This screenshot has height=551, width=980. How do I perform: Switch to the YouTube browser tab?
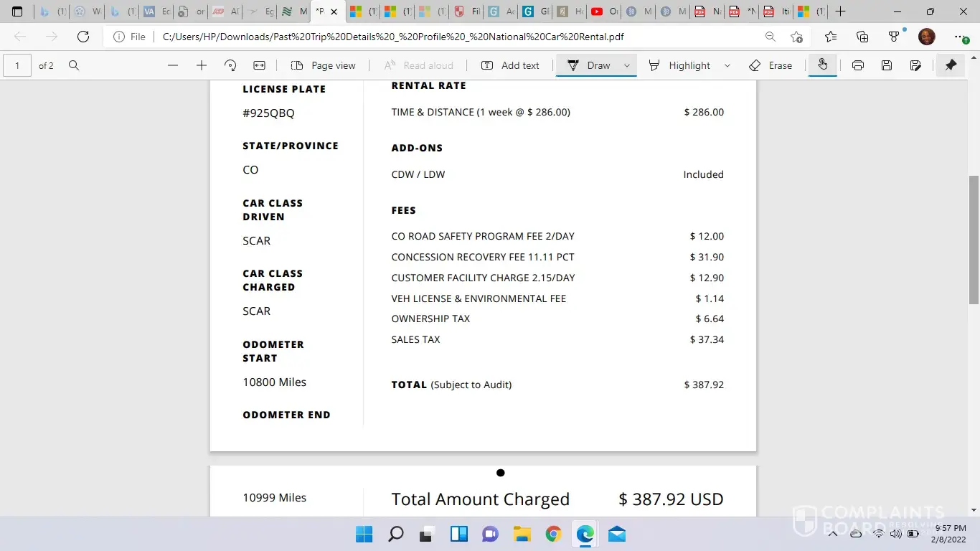point(603,11)
